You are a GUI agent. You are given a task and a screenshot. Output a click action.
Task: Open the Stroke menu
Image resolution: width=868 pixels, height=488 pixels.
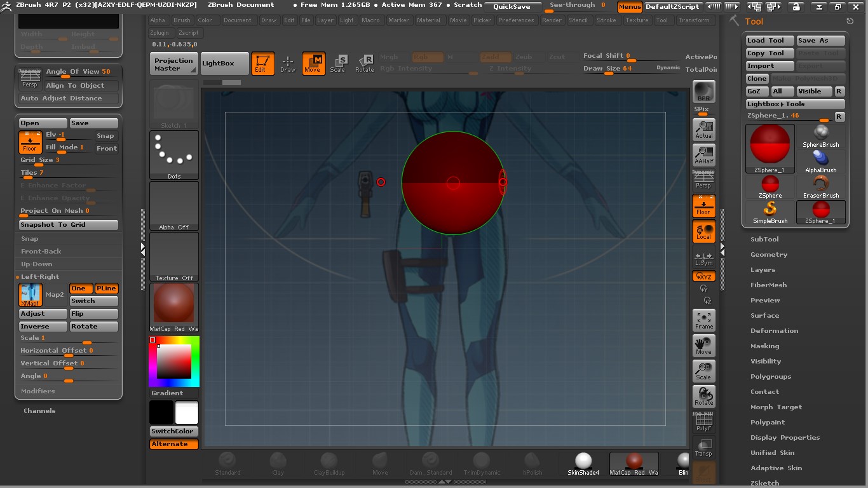pos(606,20)
